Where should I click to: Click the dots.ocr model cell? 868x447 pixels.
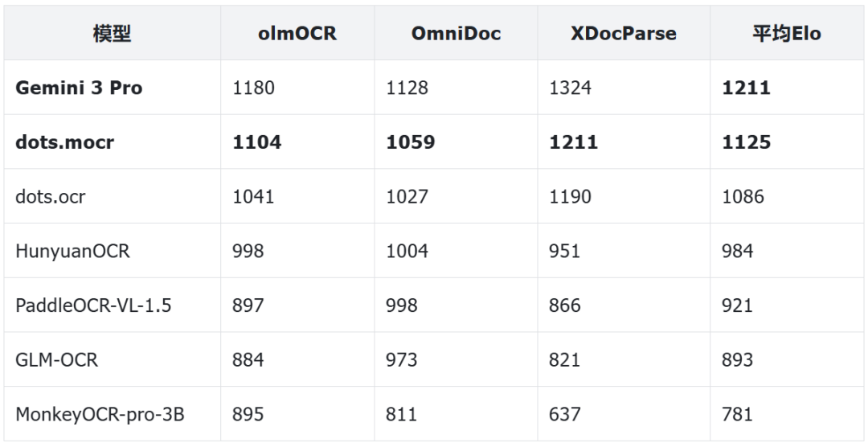pos(50,196)
